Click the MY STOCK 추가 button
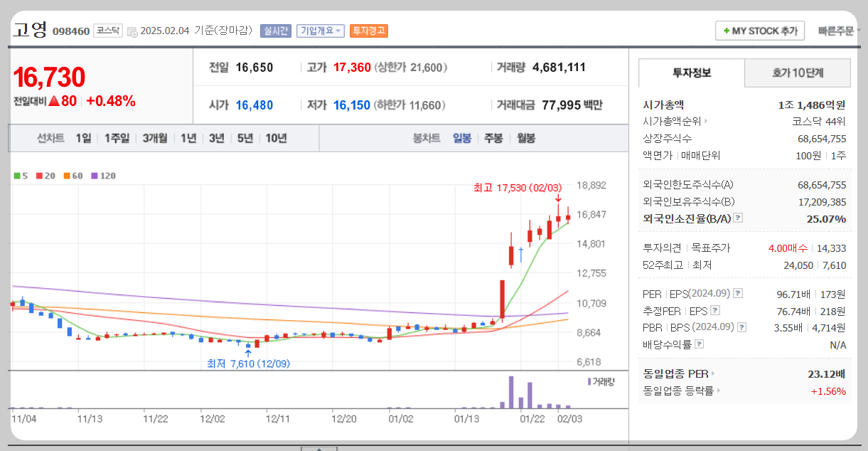The image size is (868, 451). [759, 31]
